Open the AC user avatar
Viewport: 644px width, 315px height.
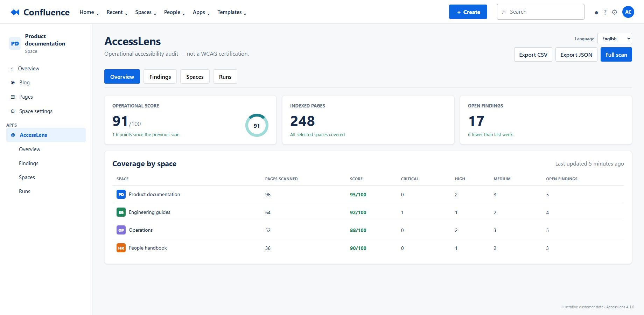coord(628,12)
